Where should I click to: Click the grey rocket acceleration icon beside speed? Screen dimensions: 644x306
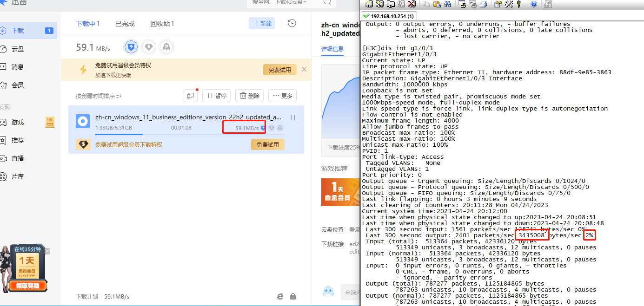click(166, 47)
